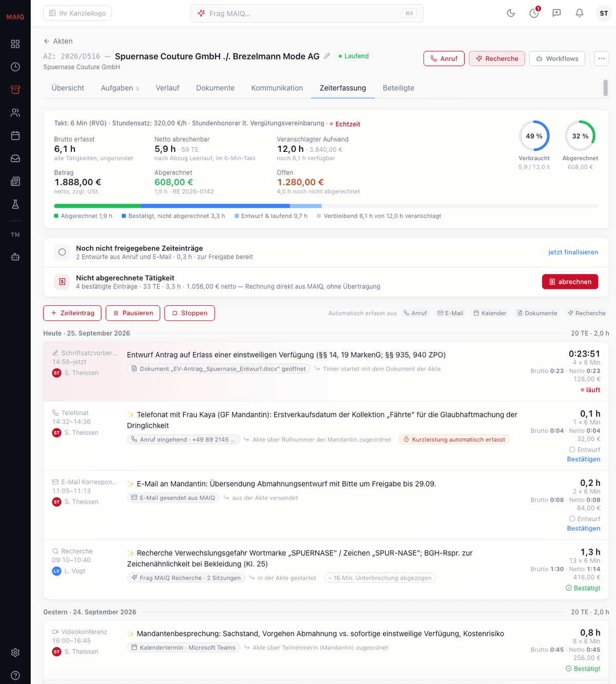Click the scrollbar thumb beside the tabs
The width and height of the screenshot is (616, 684).
606,88
